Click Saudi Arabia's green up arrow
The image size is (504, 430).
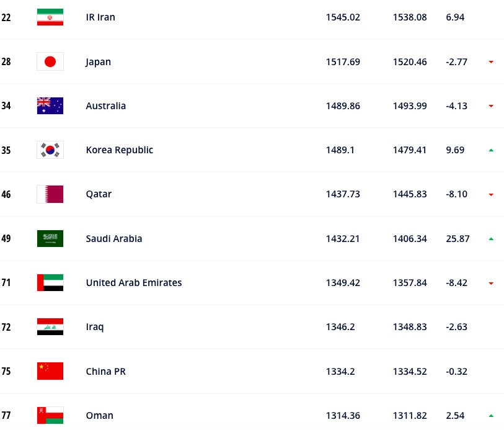491,239
